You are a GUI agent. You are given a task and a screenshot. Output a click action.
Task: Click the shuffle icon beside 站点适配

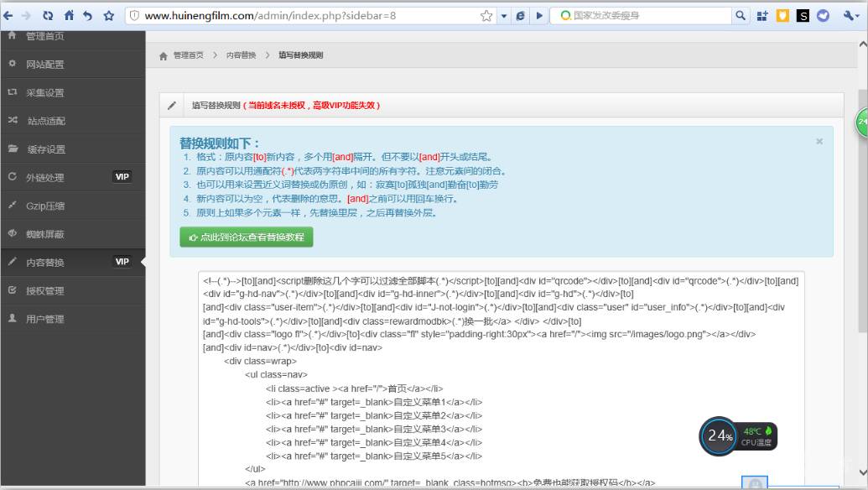[13, 120]
